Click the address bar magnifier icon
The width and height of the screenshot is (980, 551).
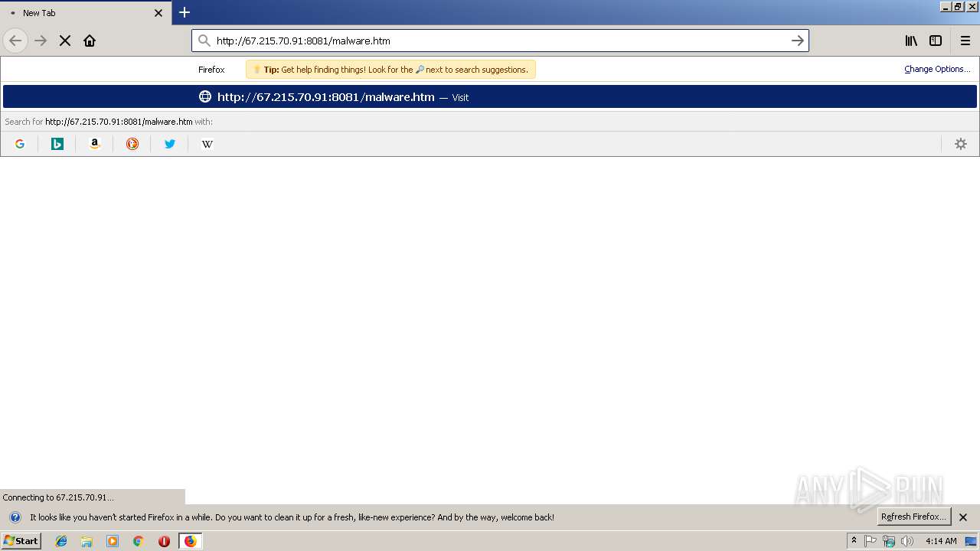click(204, 41)
